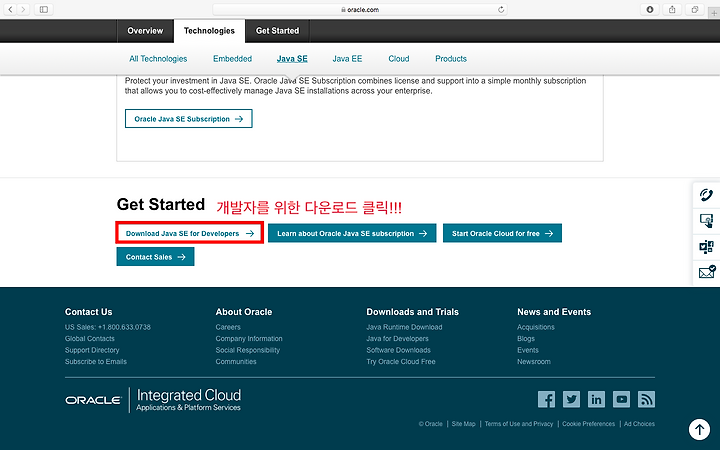
Task: Choose Java EE submenu item
Action: point(347,59)
